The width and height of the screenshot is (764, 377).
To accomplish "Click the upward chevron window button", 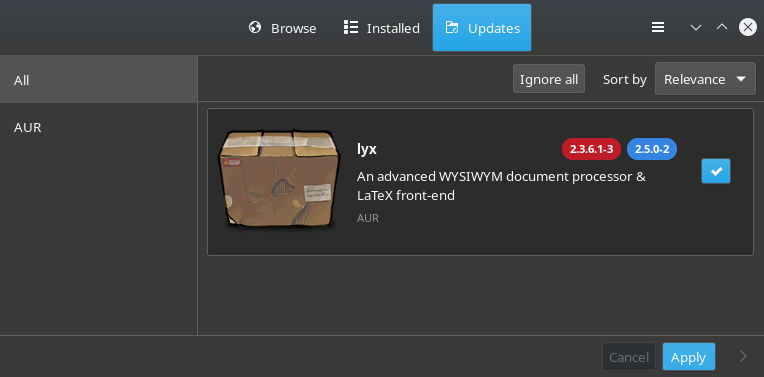I will [x=722, y=27].
